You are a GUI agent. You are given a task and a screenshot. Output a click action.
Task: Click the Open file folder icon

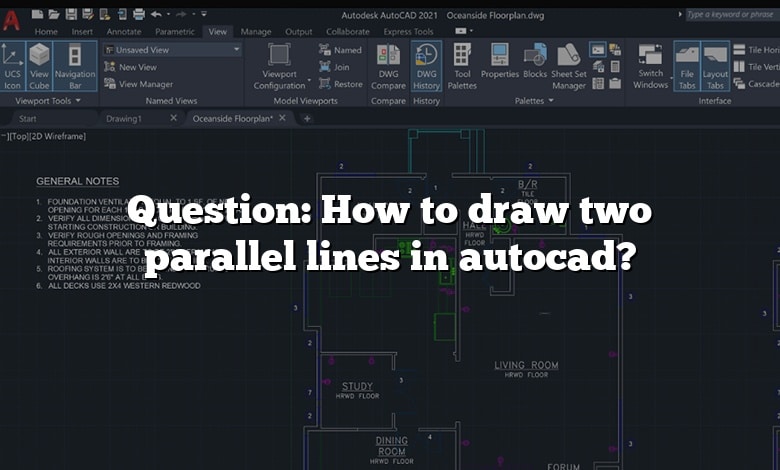coord(54,14)
